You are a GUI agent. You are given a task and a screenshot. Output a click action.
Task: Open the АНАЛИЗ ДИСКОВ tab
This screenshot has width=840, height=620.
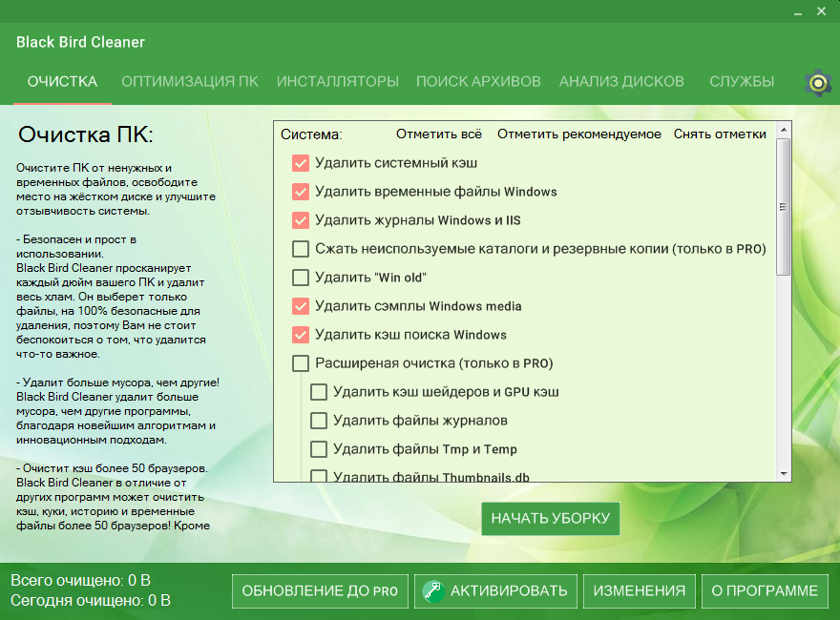pos(621,81)
